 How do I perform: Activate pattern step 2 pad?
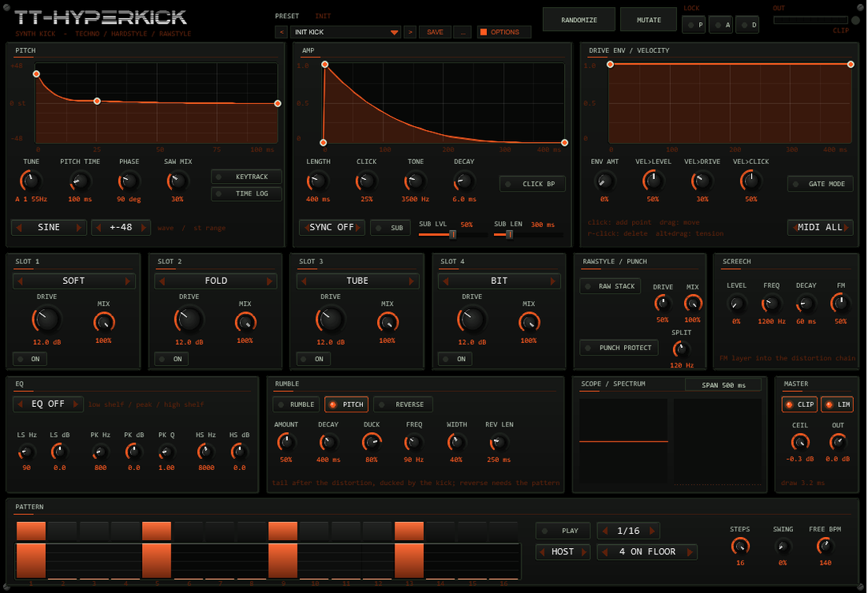tap(62, 531)
